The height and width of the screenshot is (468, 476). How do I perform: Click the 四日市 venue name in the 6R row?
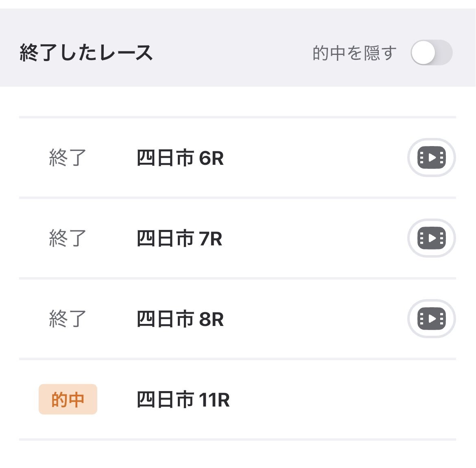point(165,158)
